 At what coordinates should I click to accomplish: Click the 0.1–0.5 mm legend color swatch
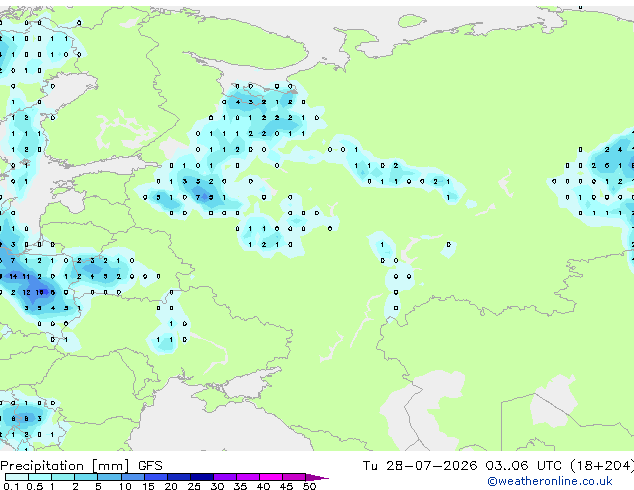click(17, 477)
